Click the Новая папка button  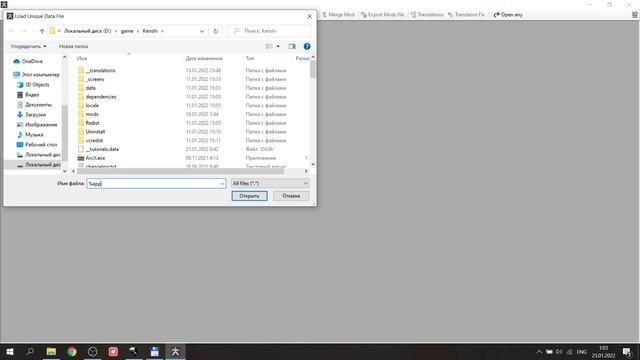73,47
